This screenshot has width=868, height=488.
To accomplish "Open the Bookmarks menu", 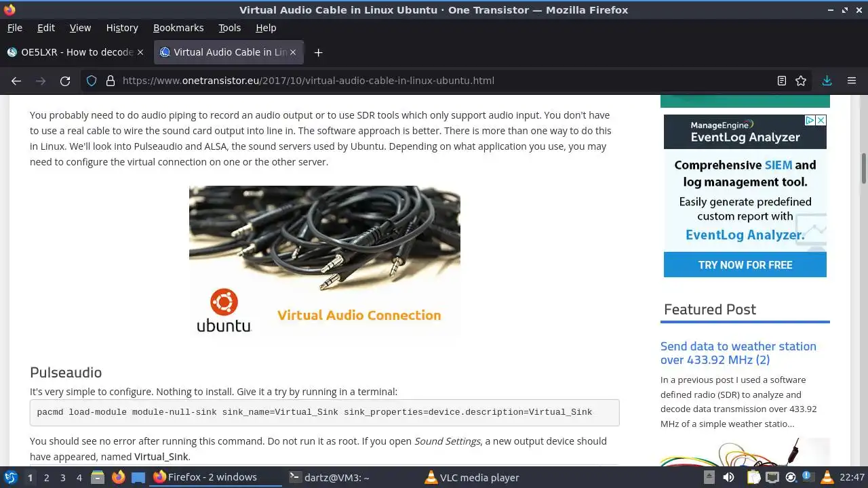I will [178, 28].
